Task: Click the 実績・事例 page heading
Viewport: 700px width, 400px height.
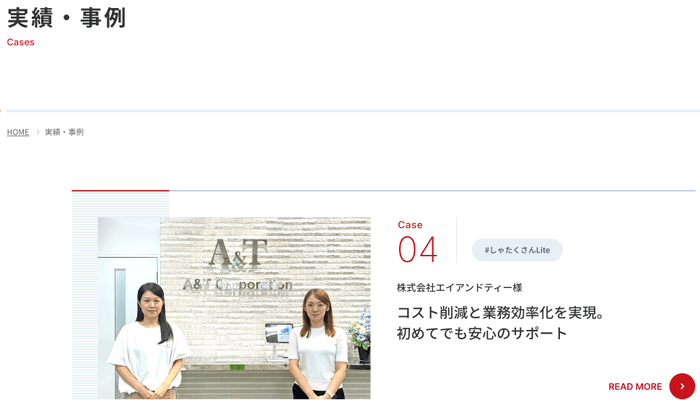Action: 67,18
